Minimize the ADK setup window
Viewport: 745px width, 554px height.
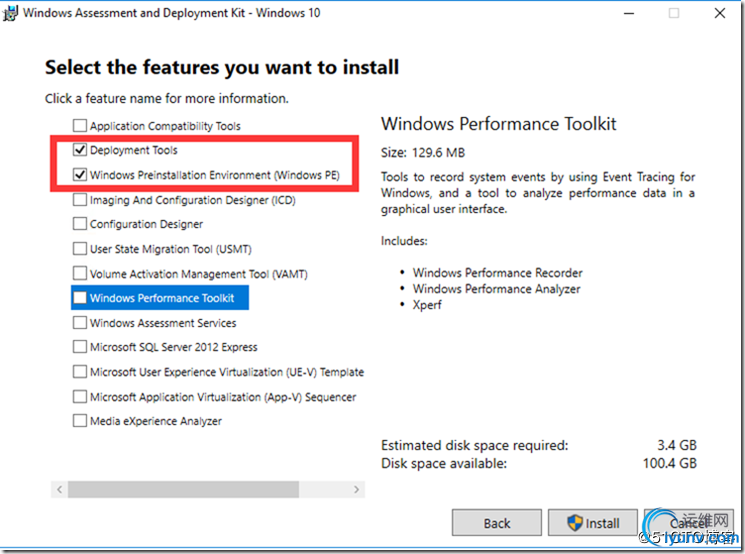629,13
